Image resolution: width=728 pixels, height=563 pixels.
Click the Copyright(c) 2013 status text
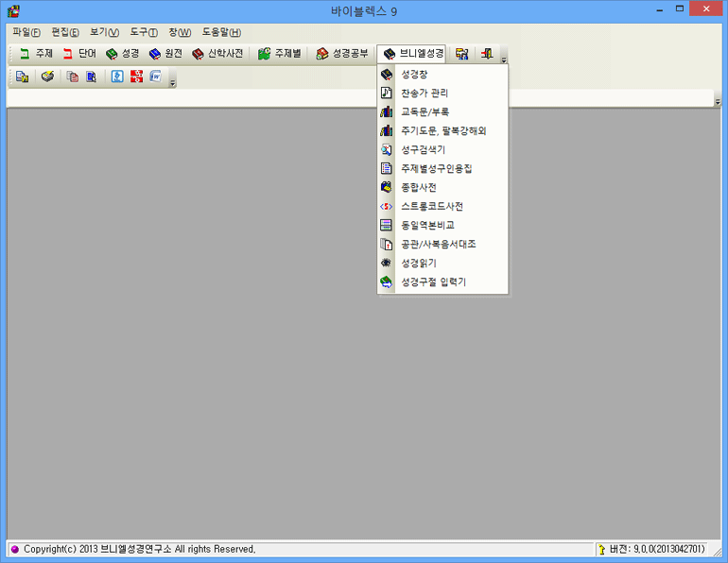point(139,549)
